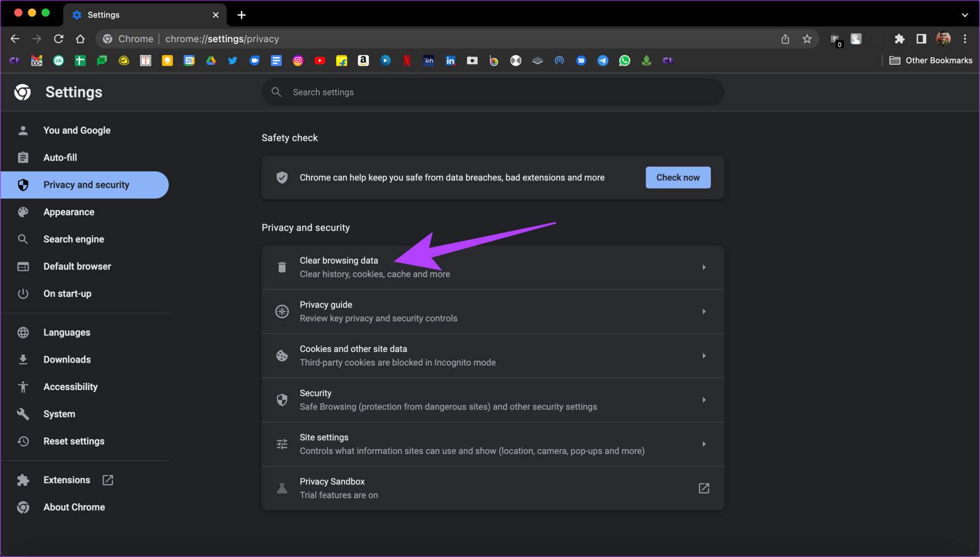
Task: Open a new tab with plus button
Action: [241, 15]
